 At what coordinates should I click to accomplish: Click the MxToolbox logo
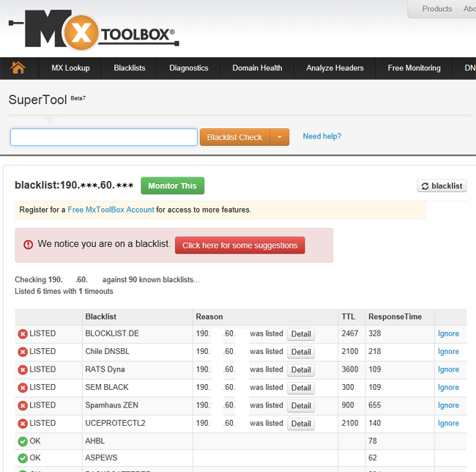point(94,30)
